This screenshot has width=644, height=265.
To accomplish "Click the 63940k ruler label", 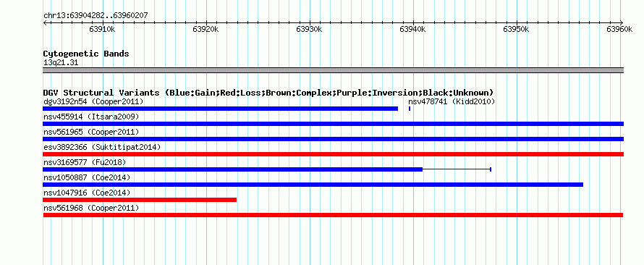I will (x=412, y=30).
